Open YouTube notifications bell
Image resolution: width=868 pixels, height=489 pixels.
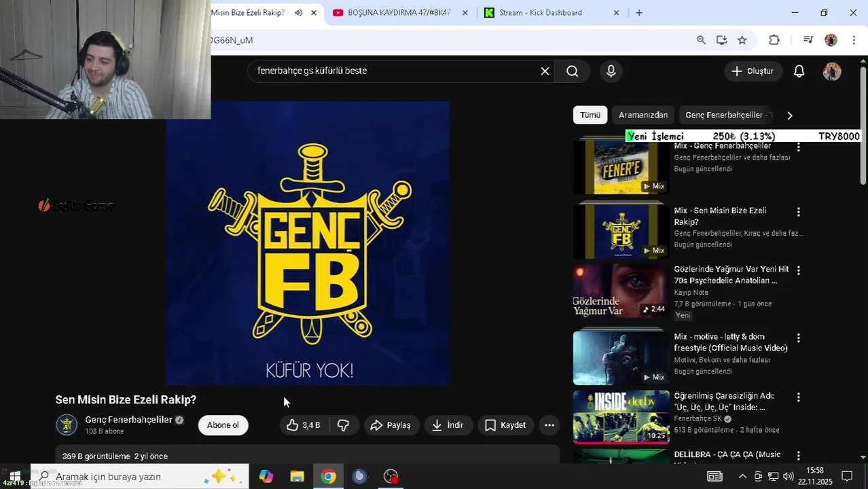(799, 71)
